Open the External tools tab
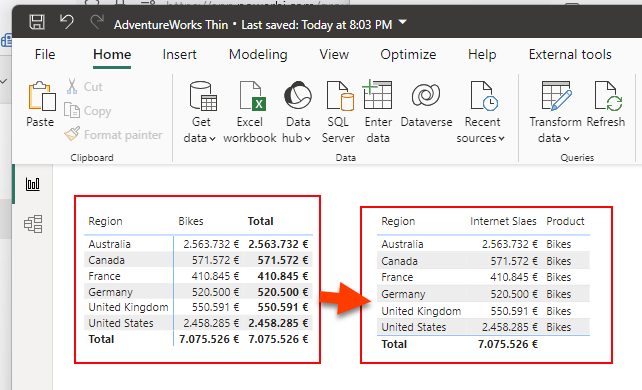This screenshot has width=642, height=390. [x=570, y=54]
